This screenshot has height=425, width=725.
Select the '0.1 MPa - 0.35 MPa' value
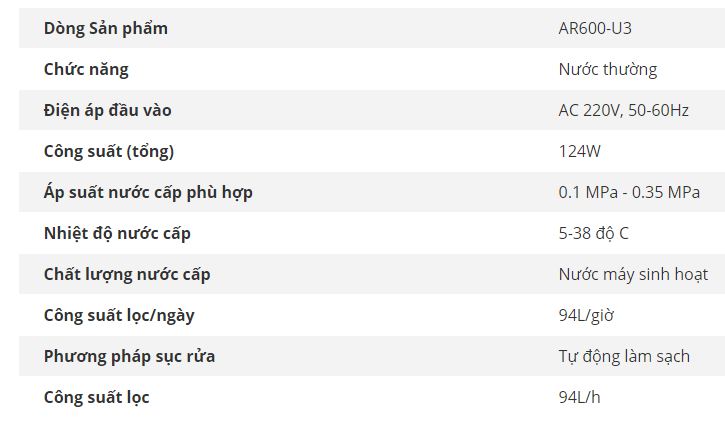tap(629, 192)
